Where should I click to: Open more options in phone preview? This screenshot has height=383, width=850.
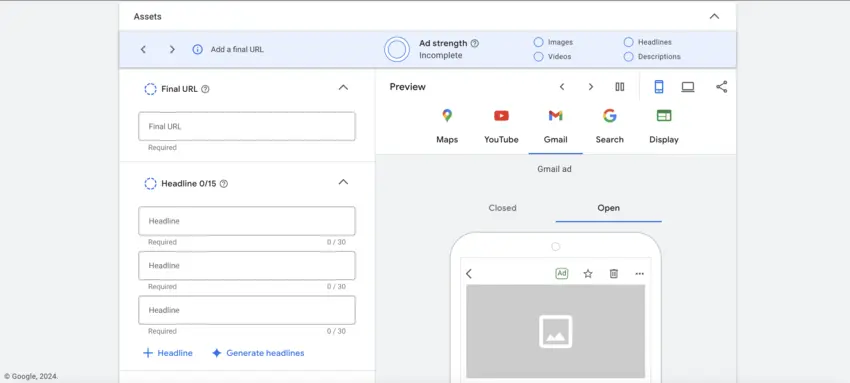pyautogui.click(x=640, y=274)
